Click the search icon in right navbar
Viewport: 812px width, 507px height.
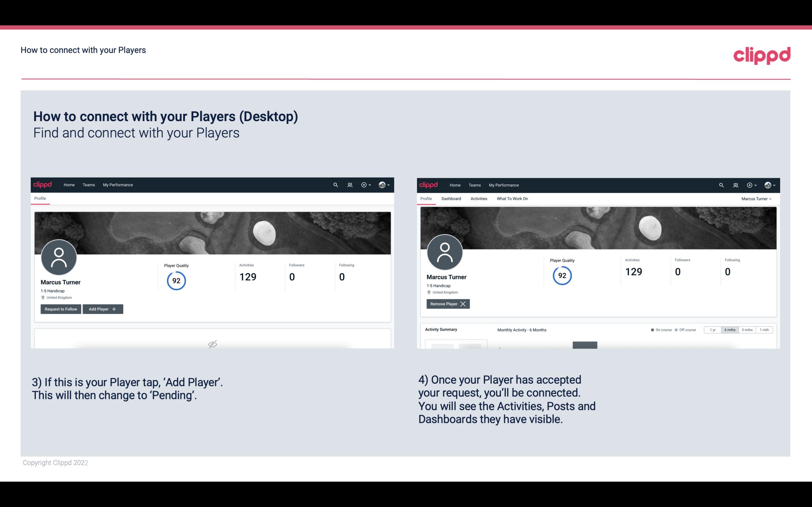pos(721,184)
